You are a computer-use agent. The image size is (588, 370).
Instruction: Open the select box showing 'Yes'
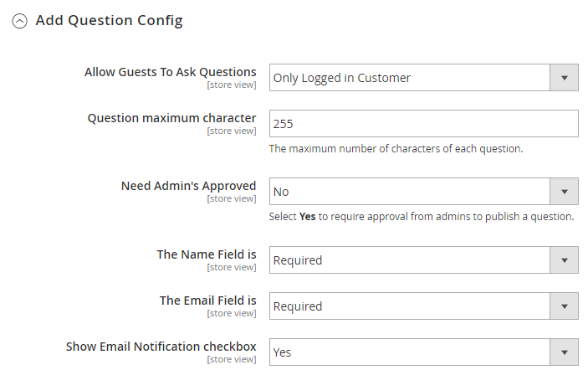(x=410, y=352)
